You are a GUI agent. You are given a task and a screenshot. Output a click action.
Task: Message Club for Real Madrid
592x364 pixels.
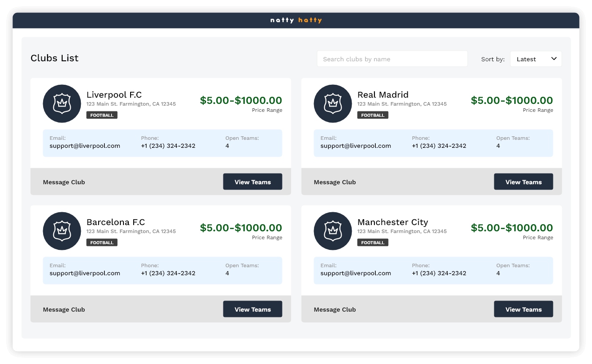click(x=335, y=182)
